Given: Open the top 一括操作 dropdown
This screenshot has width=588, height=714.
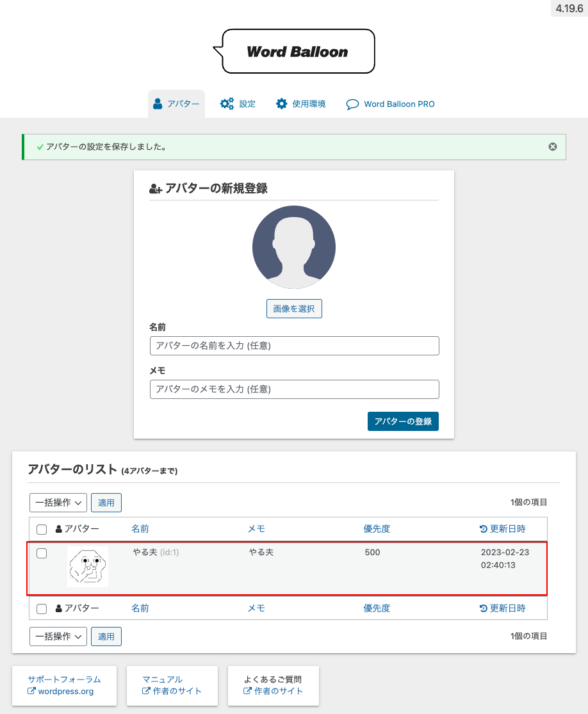Looking at the screenshot, I should pos(58,503).
